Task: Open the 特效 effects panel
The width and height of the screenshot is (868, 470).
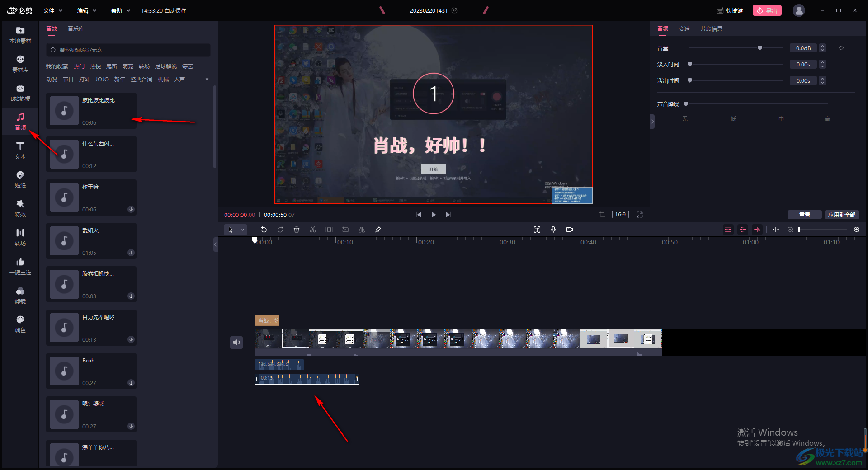Action: tap(20, 208)
